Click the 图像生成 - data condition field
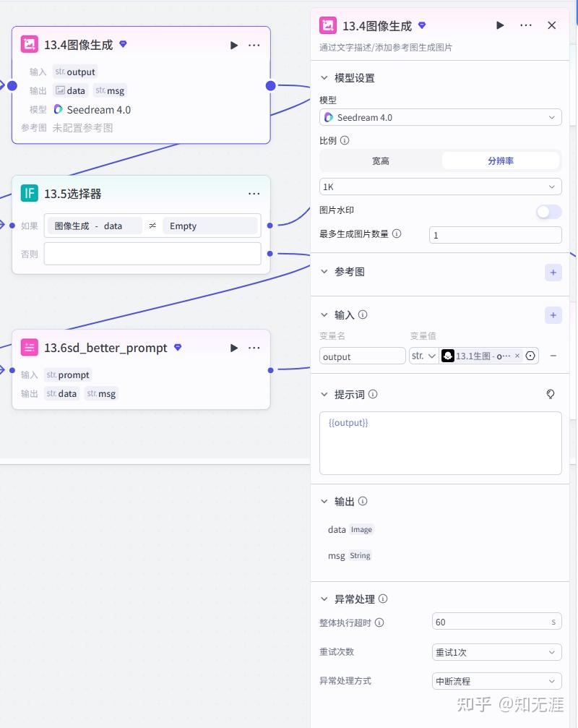This screenshot has height=728, width=578. 95,226
